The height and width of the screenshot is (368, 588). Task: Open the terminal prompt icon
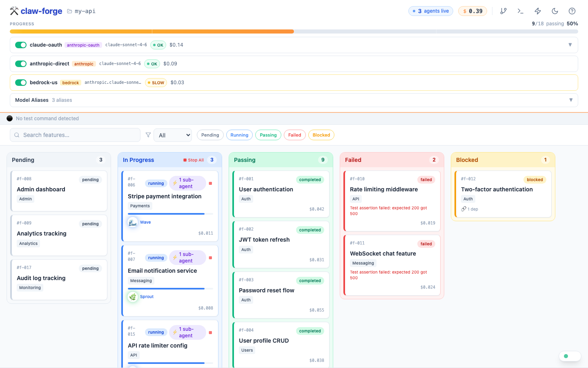pyautogui.click(x=521, y=11)
